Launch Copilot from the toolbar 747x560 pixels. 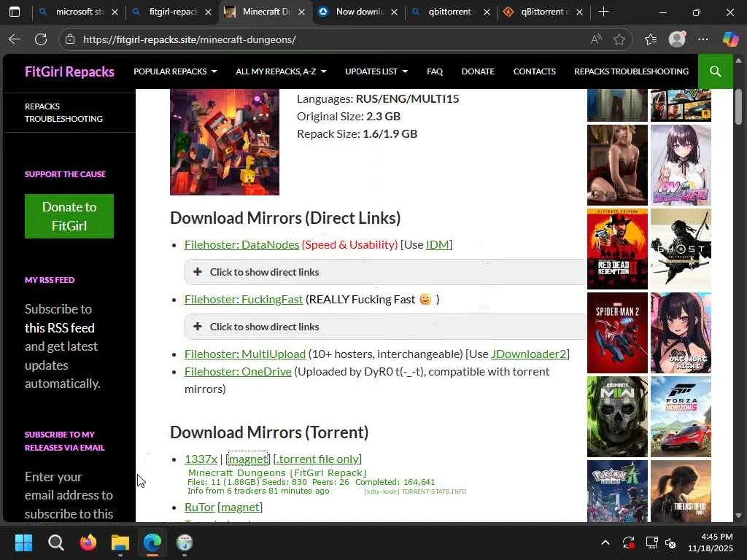pyautogui.click(x=729, y=39)
